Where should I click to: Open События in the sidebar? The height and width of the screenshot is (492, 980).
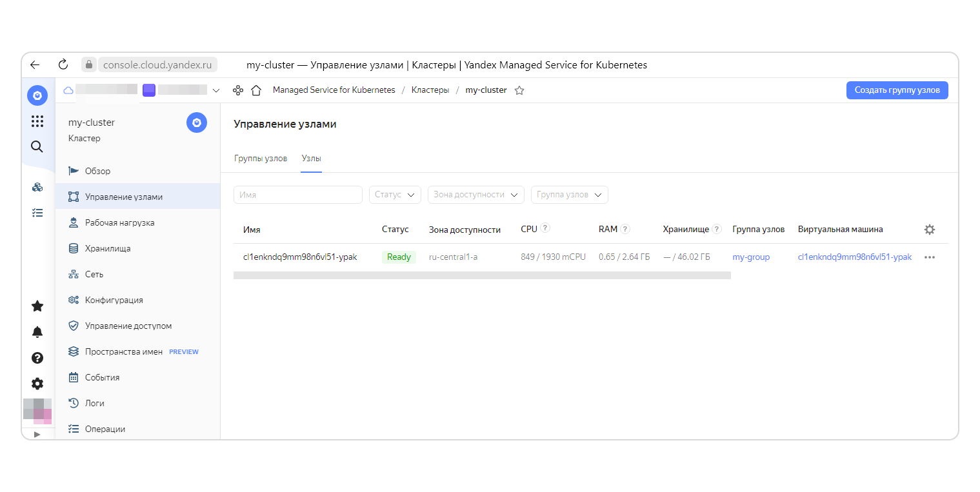[137, 377]
